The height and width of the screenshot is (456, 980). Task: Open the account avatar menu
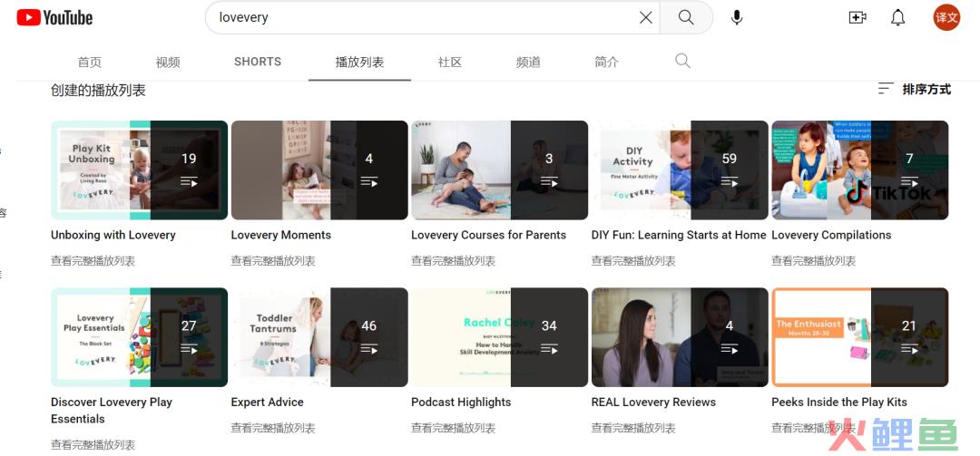(x=946, y=17)
